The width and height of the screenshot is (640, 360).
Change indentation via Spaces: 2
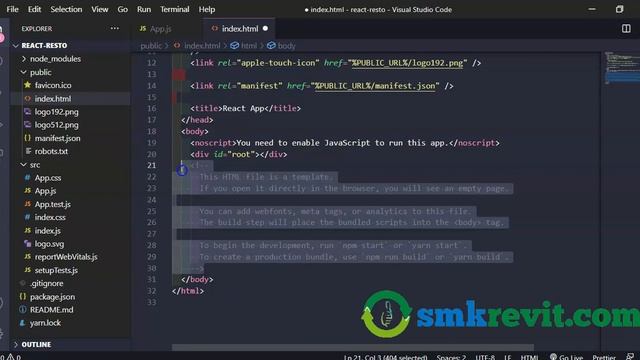[x=451, y=357]
